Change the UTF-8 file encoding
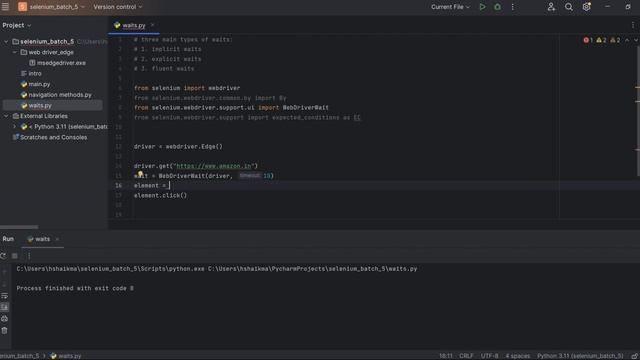Screen dimensions: 640x360 point(489,356)
